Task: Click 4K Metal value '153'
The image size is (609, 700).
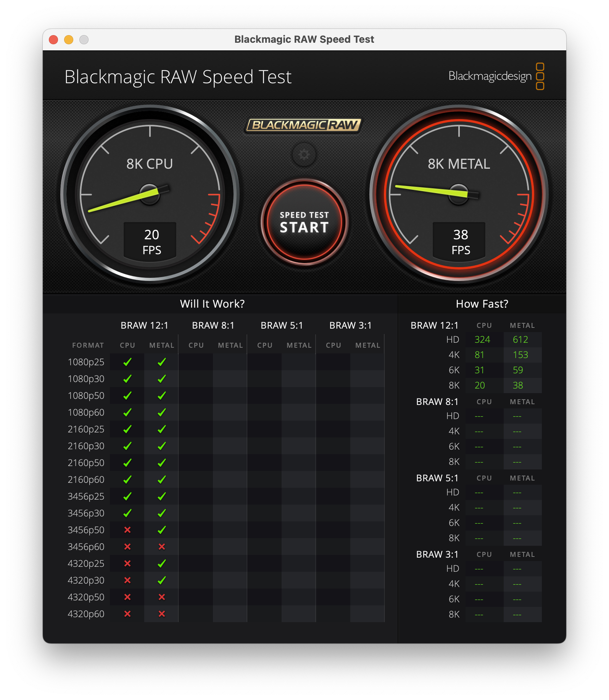Action: 520,355
